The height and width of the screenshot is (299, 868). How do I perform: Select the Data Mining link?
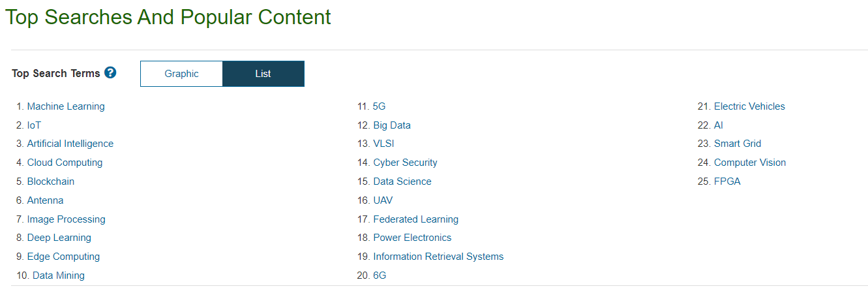(x=59, y=275)
